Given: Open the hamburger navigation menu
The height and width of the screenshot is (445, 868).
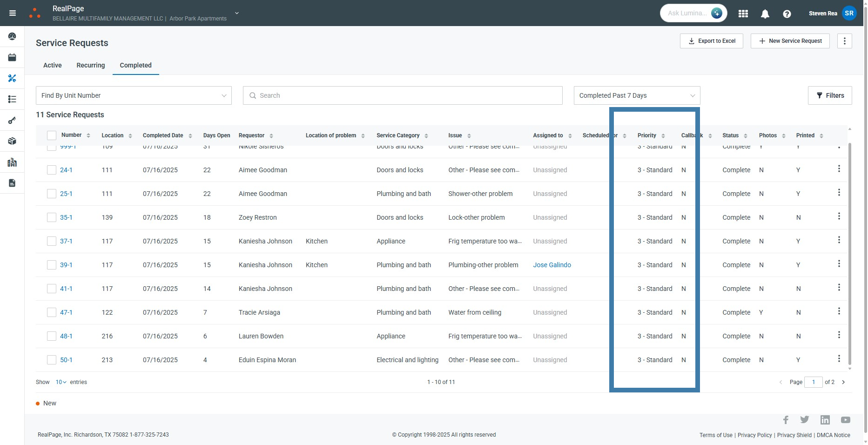Looking at the screenshot, I should tap(13, 13).
